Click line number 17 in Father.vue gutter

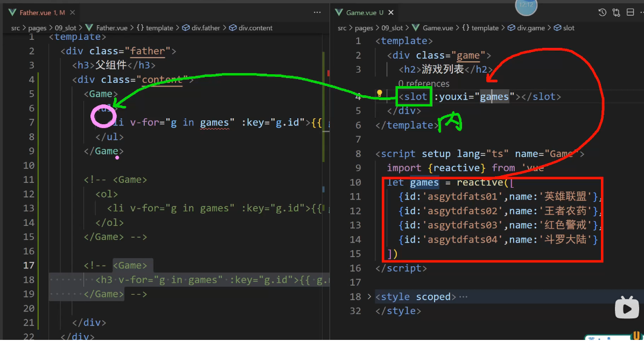[29, 265]
